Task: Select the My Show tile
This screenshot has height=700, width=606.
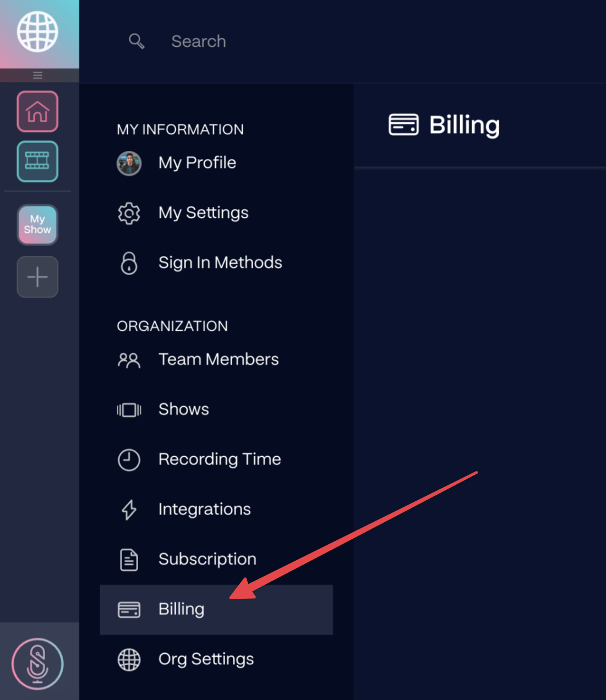Action: pos(37,225)
